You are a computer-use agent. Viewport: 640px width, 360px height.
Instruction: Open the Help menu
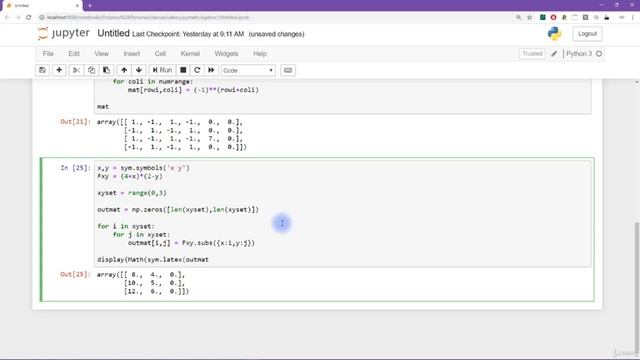pyautogui.click(x=260, y=54)
